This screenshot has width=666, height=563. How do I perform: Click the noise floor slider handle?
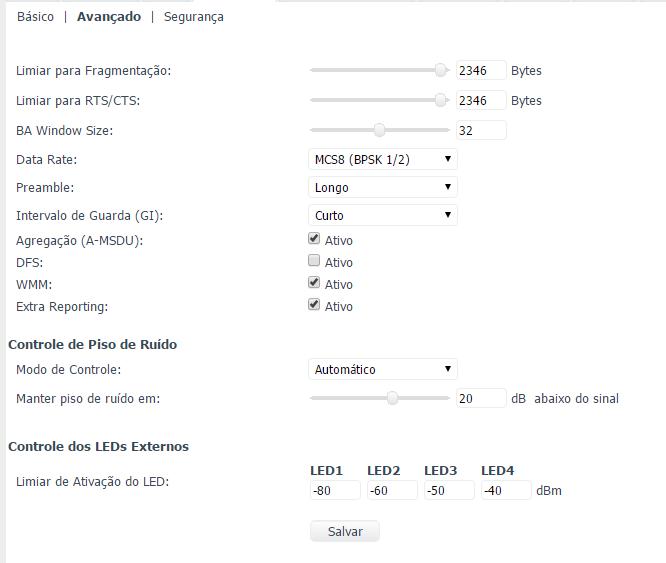[x=393, y=398]
